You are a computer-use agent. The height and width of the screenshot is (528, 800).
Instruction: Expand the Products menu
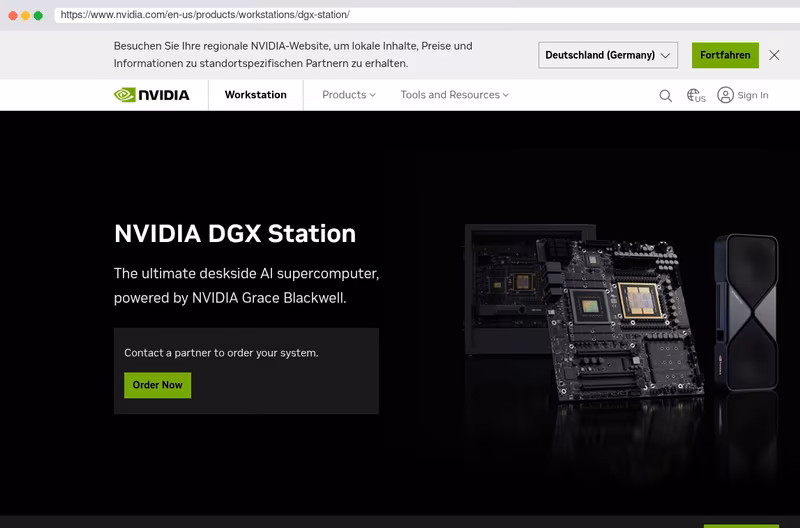(349, 95)
